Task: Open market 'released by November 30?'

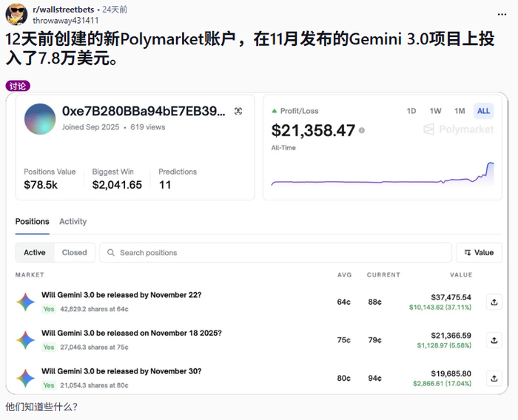Action: coord(121,371)
